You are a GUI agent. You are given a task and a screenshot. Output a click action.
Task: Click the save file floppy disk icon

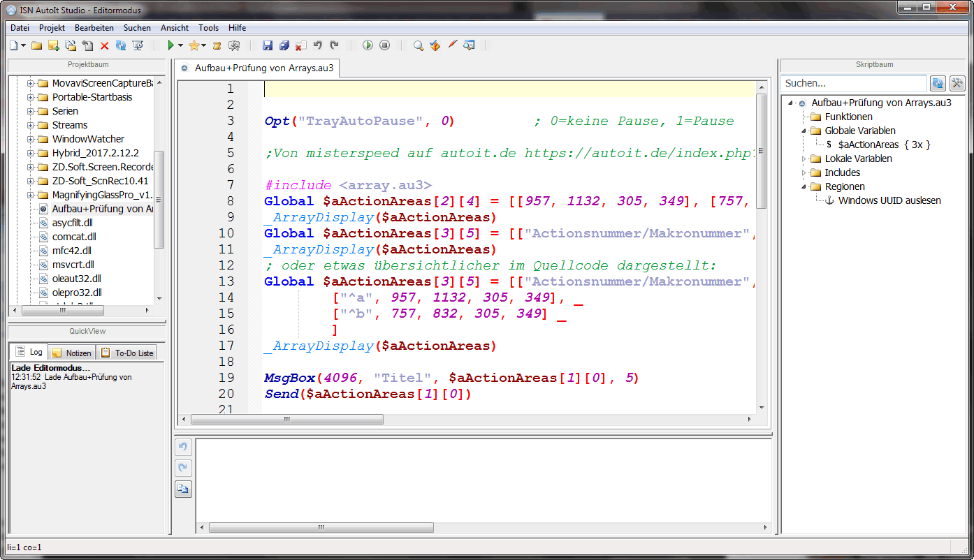(267, 45)
